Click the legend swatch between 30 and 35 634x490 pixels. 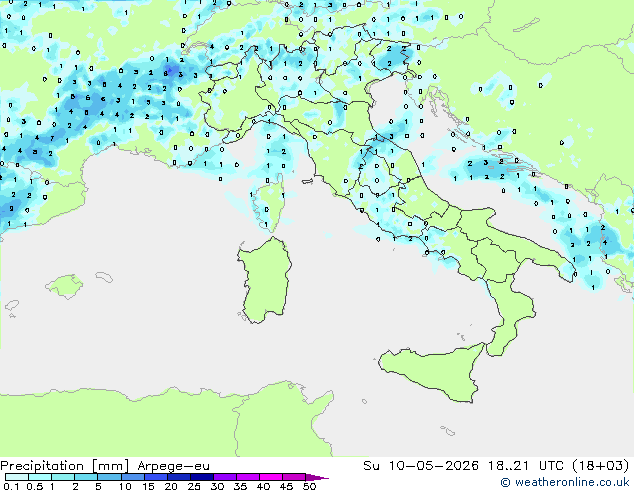coord(224,477)
